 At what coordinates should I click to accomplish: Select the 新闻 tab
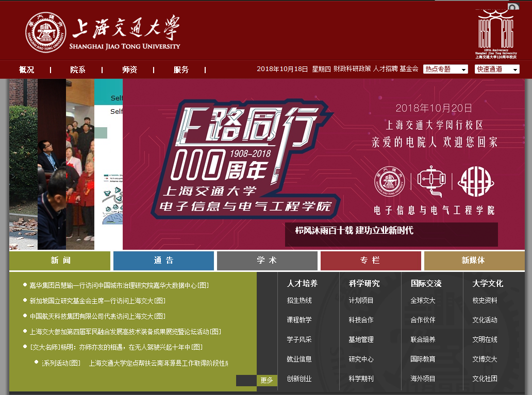click(60, 261)
